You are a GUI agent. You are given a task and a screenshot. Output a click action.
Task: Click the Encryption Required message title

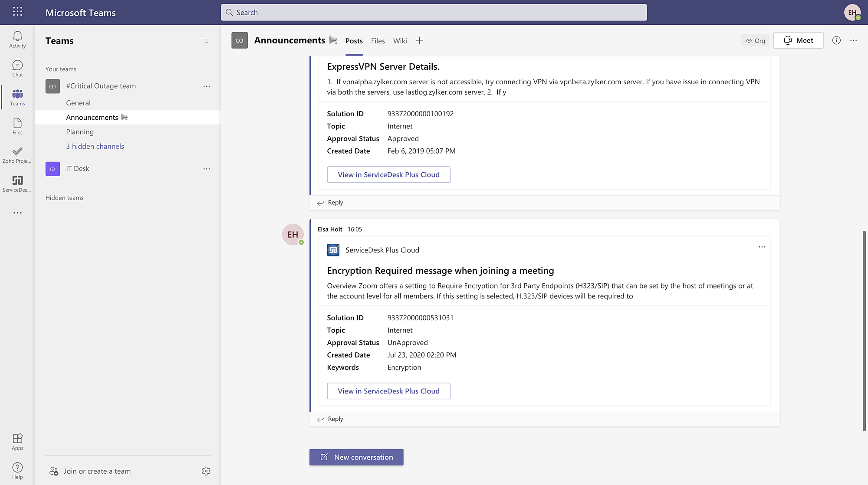[441, 271]
